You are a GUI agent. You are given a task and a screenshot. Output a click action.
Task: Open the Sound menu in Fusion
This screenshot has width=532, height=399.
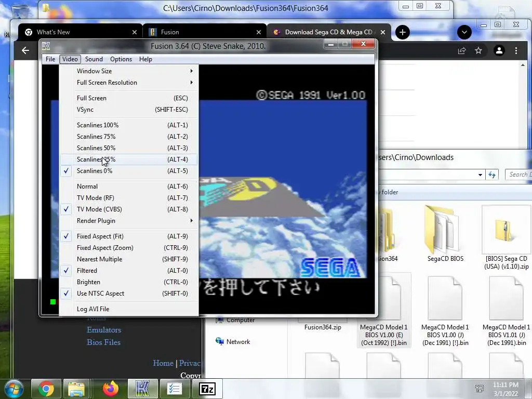coord(94,59)
